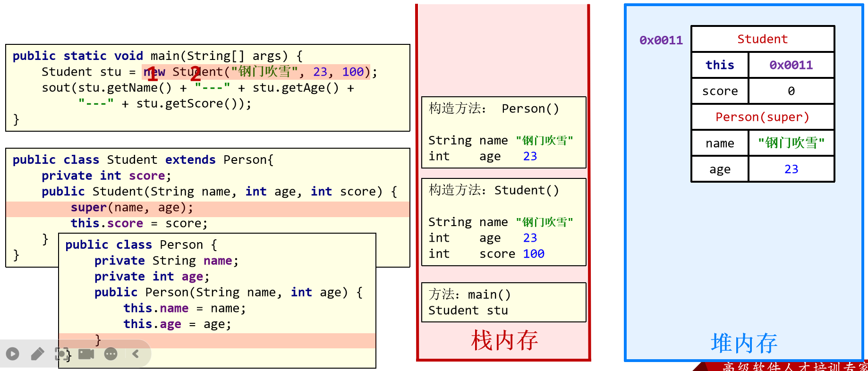
Task: Select the '构造方法: Person()' stack frame title
Action: pyautogui.click(x=494, y=109)
